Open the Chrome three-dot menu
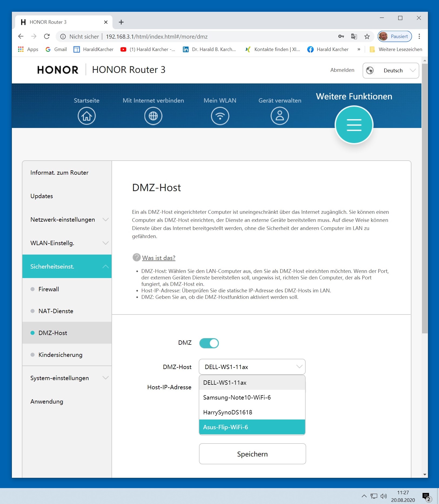 419,36
